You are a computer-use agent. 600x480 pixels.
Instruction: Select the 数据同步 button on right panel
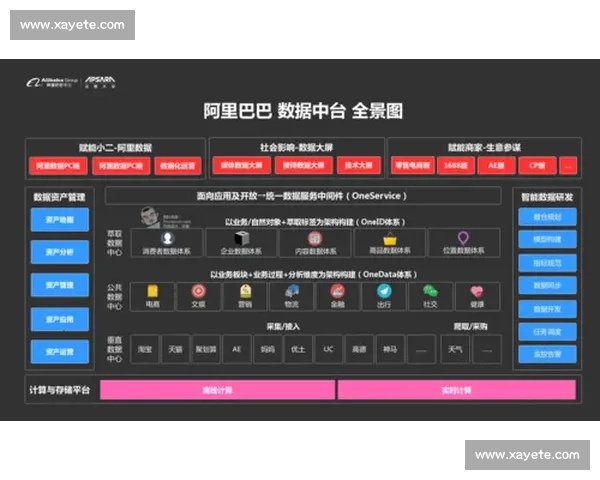[547, 286]
